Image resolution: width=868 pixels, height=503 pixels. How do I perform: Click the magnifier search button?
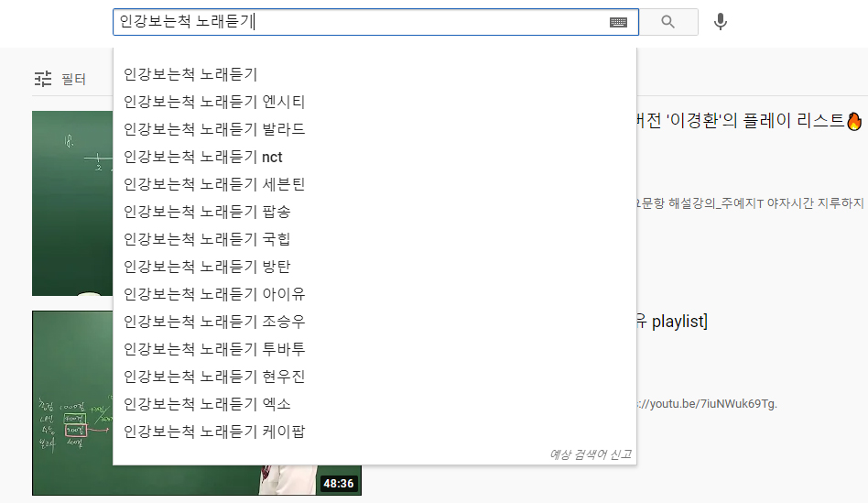(x=668, y=22)
